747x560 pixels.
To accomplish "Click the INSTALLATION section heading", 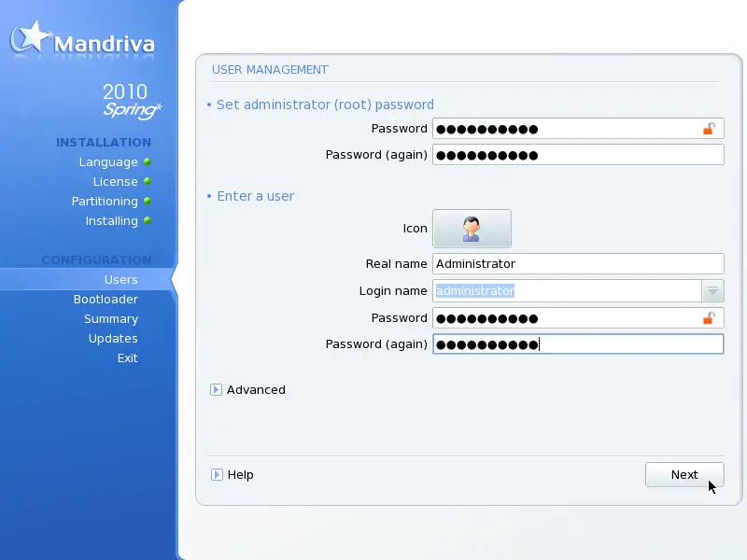I will coord(104,143).
